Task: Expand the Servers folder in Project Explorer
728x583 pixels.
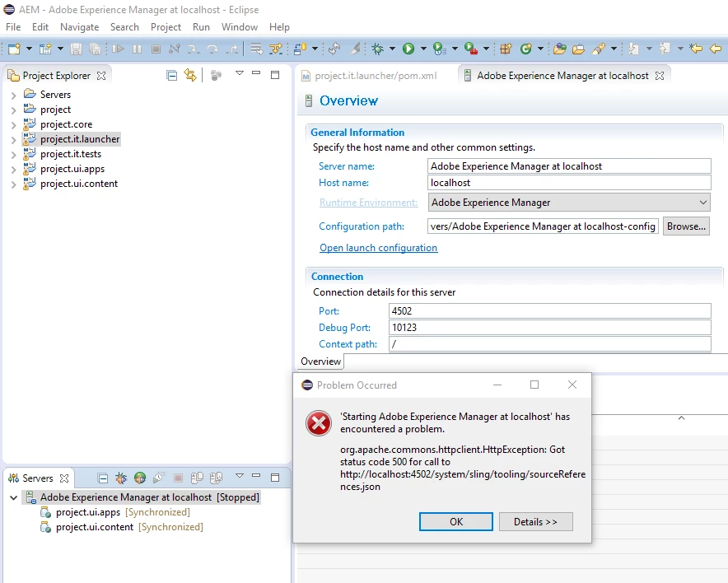Action: pyautogui.click(x=13, y=96)
